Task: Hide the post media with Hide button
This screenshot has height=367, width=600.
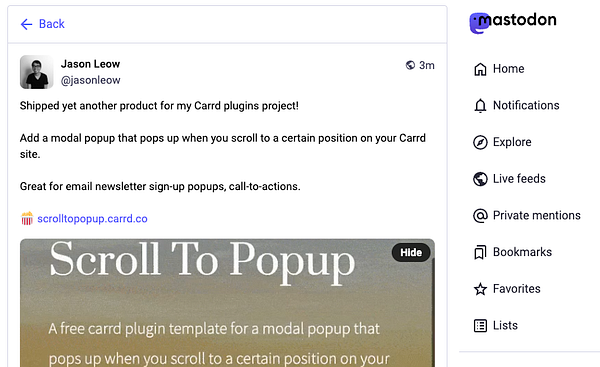Action: (x=411, y=253)
